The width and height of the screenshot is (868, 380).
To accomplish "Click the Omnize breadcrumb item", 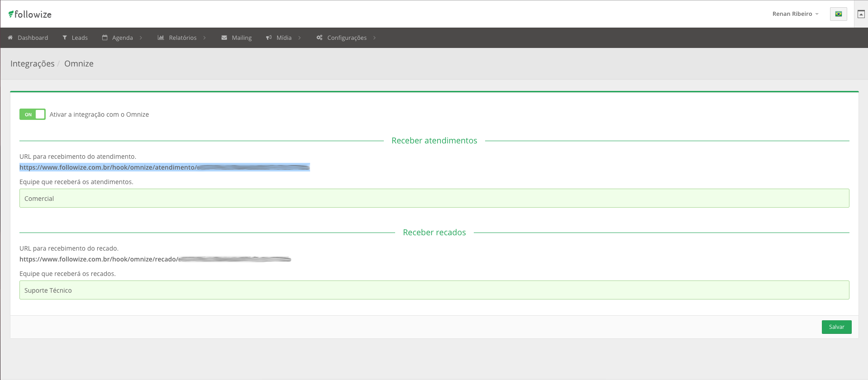I will [79, 64].
